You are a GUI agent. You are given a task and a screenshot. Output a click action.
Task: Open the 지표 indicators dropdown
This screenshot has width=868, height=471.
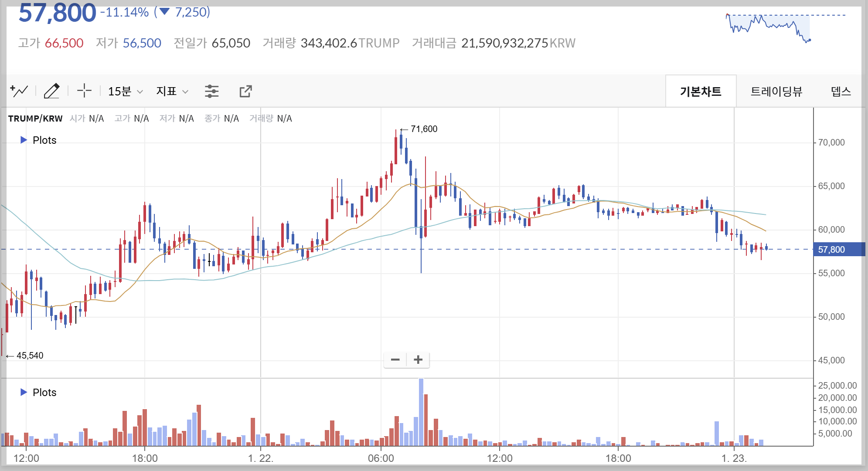pyautogui.click(x=172, y=91)
